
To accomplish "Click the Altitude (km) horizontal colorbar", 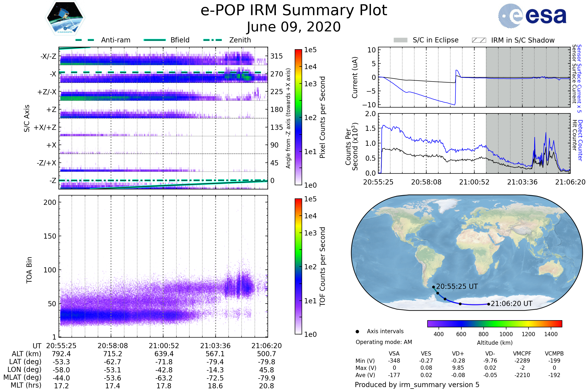I will click(494, 323).
